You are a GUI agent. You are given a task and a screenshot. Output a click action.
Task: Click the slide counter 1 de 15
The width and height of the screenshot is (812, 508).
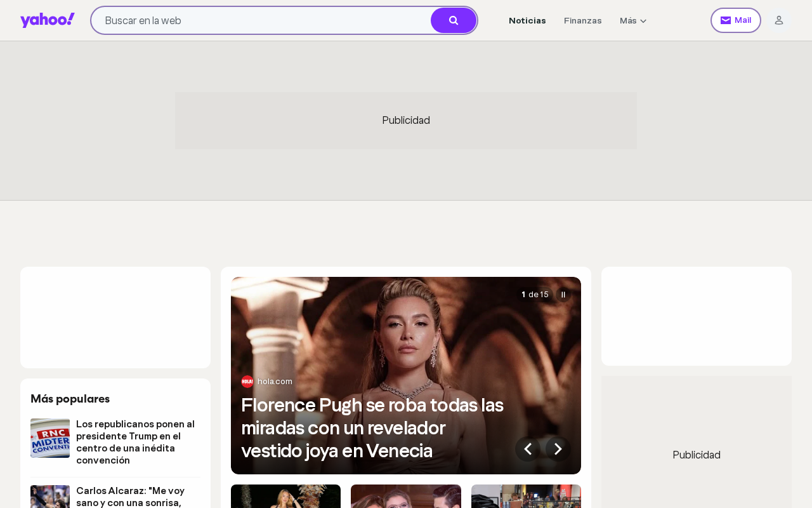pos(535,295)
